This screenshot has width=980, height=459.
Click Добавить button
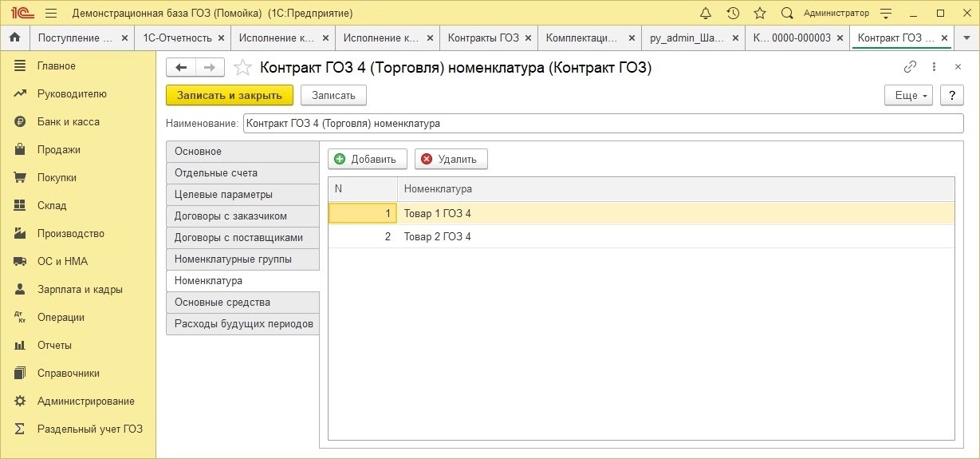[x=368, y=159]
